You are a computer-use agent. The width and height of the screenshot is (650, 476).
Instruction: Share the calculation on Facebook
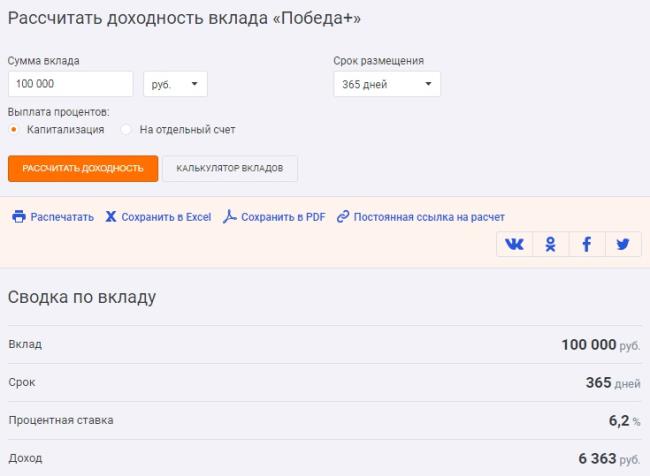pyautogui.click(x=587, y=244)
